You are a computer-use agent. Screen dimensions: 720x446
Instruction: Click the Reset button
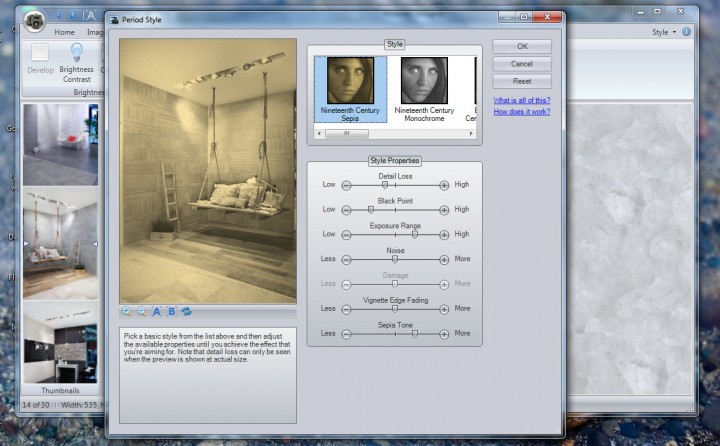point(522,81)
